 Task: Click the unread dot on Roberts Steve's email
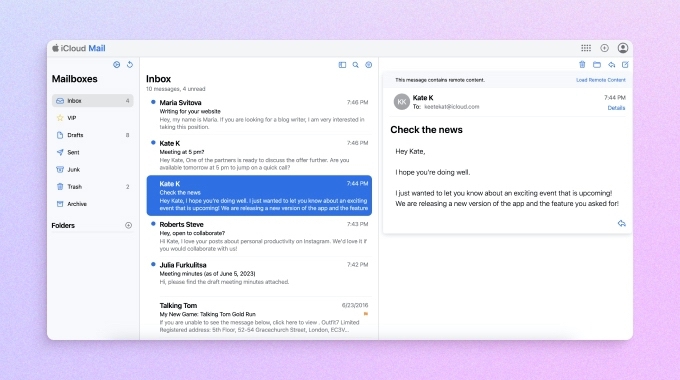coord(153,224)
